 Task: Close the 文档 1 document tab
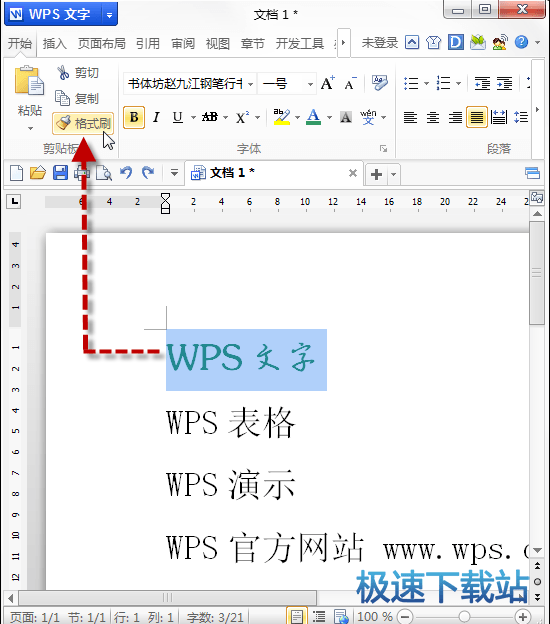[353, 173]
